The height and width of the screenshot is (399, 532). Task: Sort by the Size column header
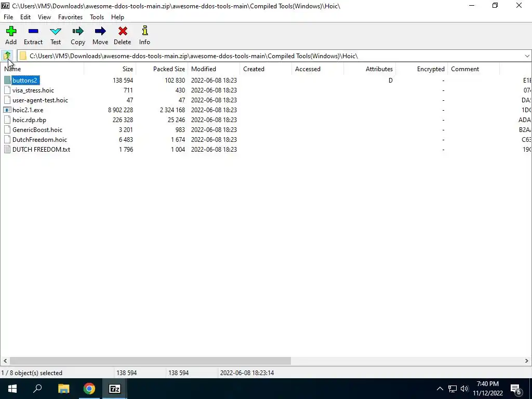coord(110,69)
